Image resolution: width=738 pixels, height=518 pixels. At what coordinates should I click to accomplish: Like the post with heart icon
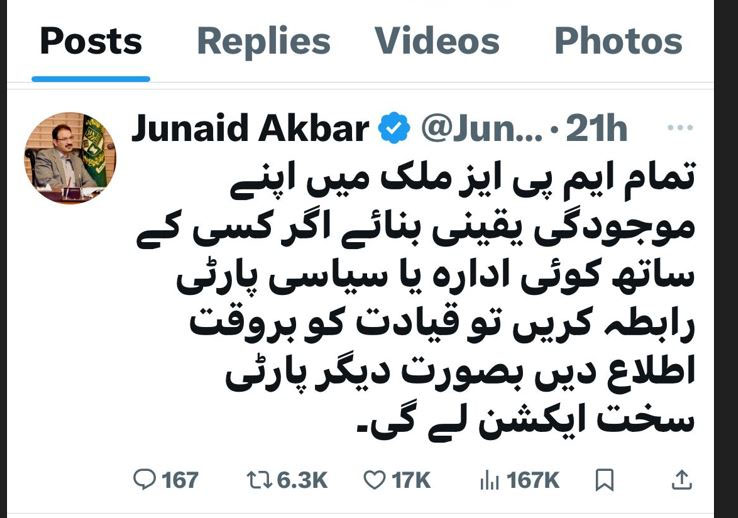point(375,480)
